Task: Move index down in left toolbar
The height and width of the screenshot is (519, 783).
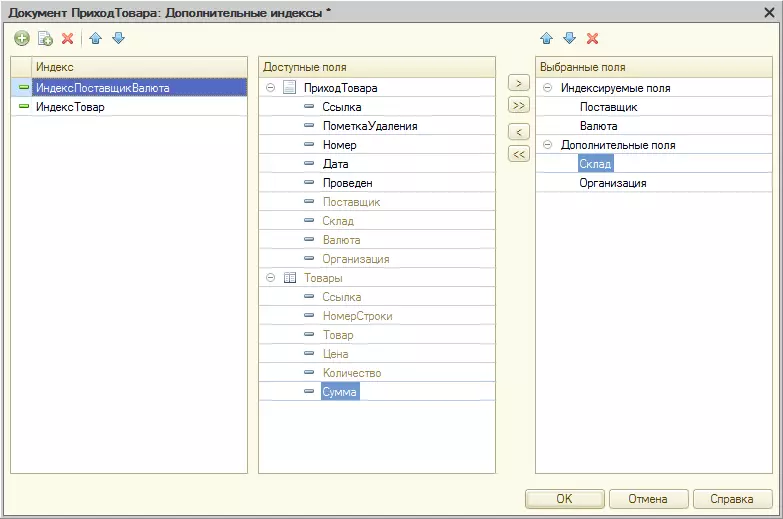Action: tap(118, 38)
